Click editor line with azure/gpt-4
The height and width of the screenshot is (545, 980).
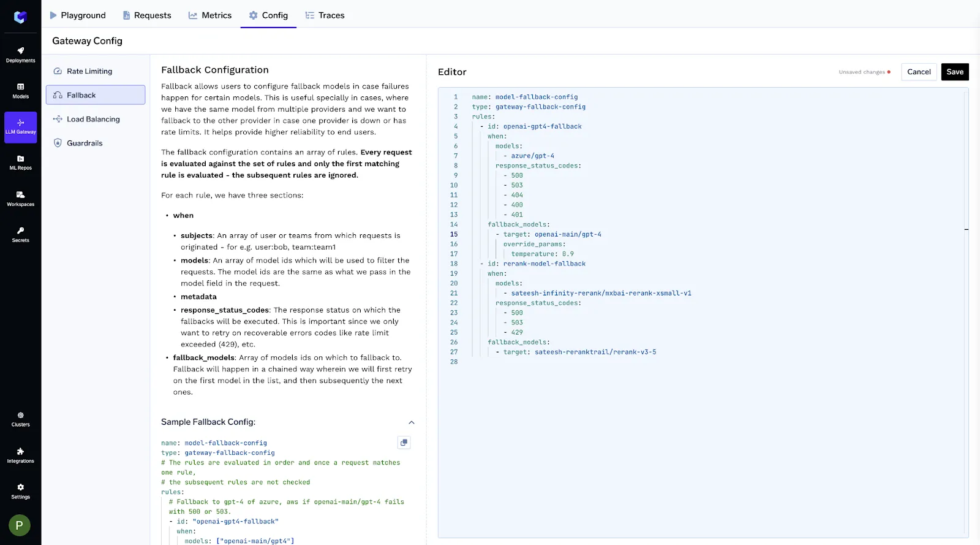point(529,156)
